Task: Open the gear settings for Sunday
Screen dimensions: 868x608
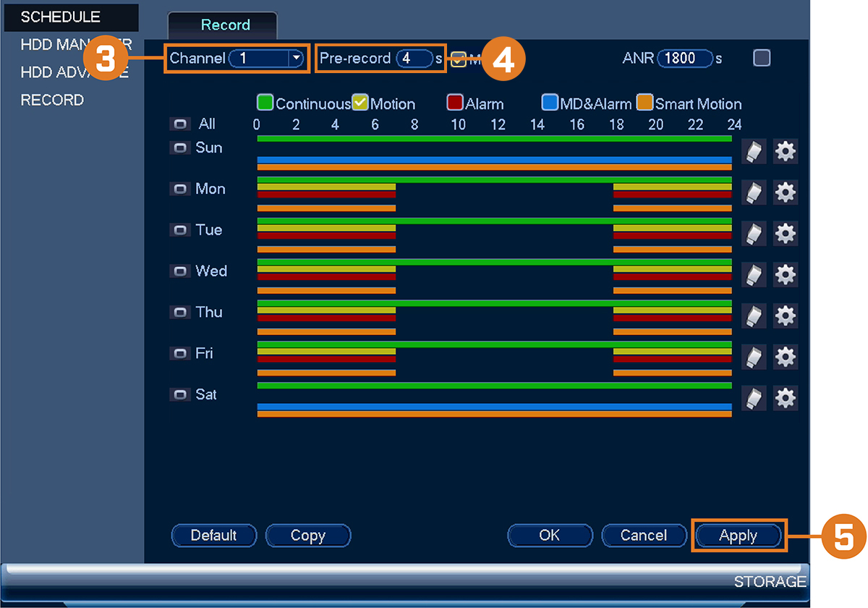Action: 786,151
